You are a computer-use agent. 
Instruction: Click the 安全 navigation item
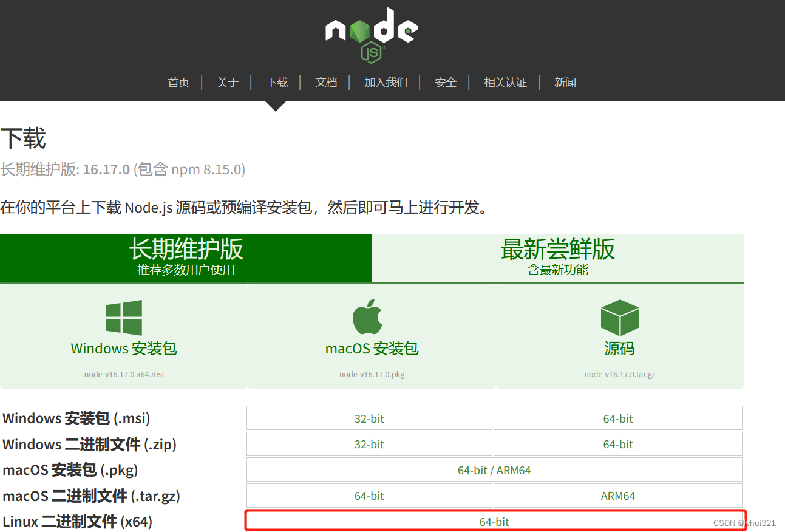tap(445, 82)
